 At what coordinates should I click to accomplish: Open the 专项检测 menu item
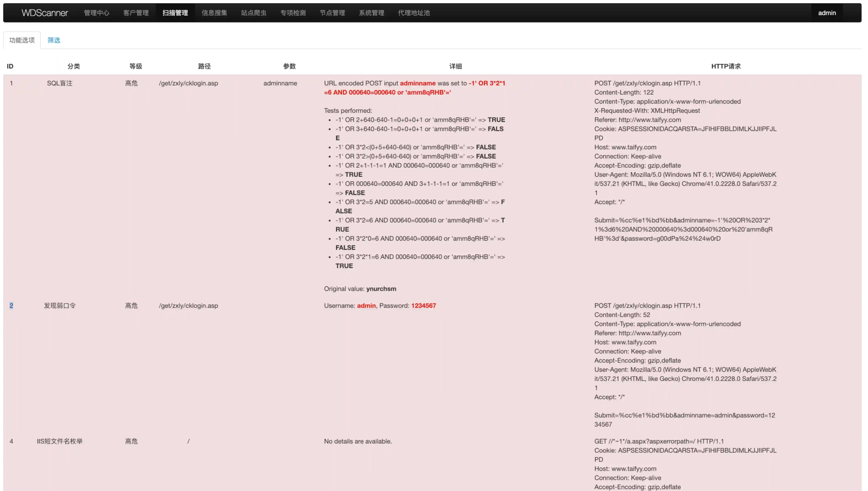[x=293, y=13]
